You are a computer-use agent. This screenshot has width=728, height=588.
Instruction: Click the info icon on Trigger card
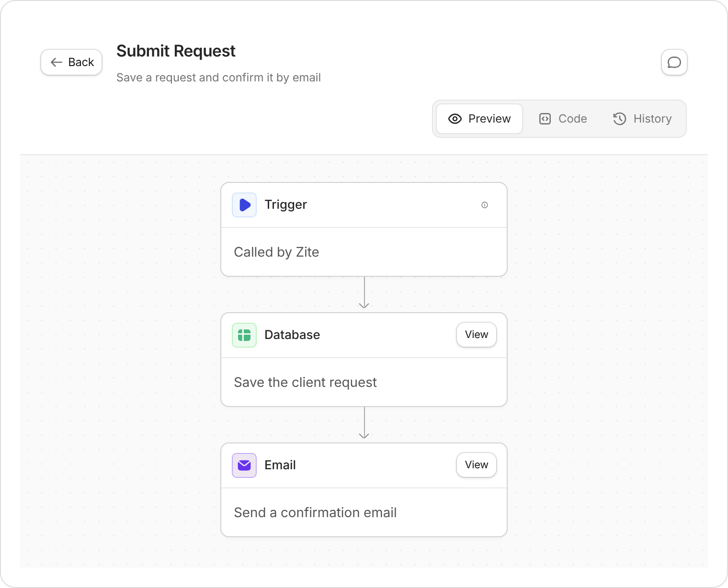coord(485,205)
